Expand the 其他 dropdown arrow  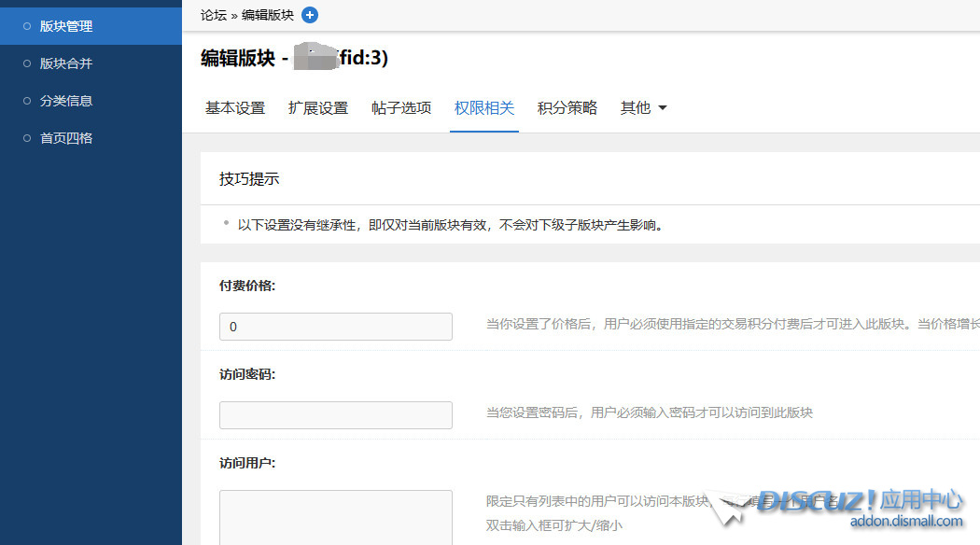(x=663, y=108)
